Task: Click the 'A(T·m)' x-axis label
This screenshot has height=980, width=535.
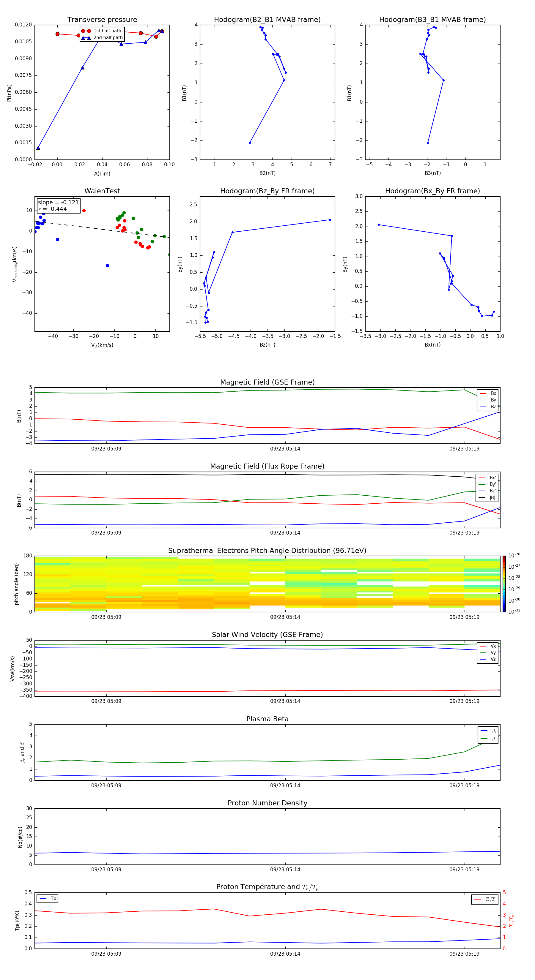Action: pyautogui.click(x=102, y=174)
